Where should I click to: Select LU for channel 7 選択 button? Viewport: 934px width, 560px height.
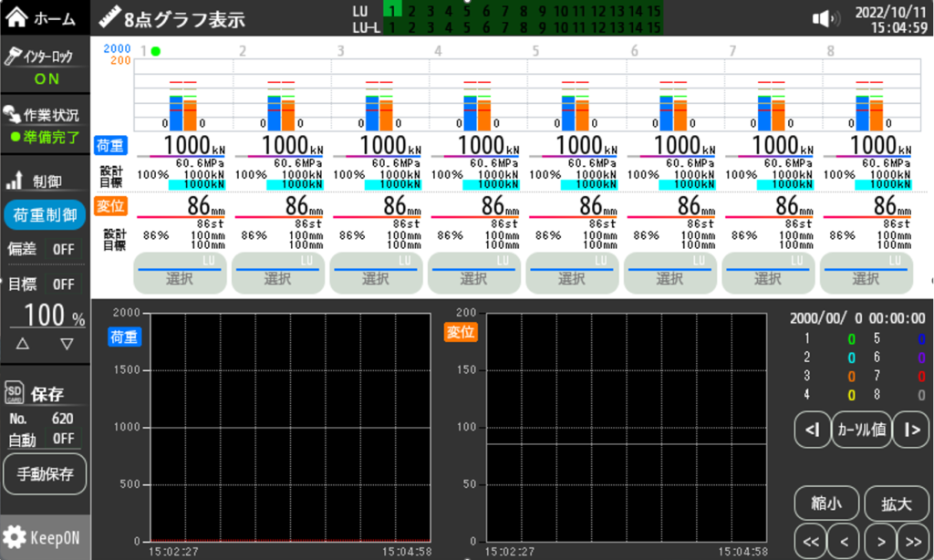(x=768, y=273)
